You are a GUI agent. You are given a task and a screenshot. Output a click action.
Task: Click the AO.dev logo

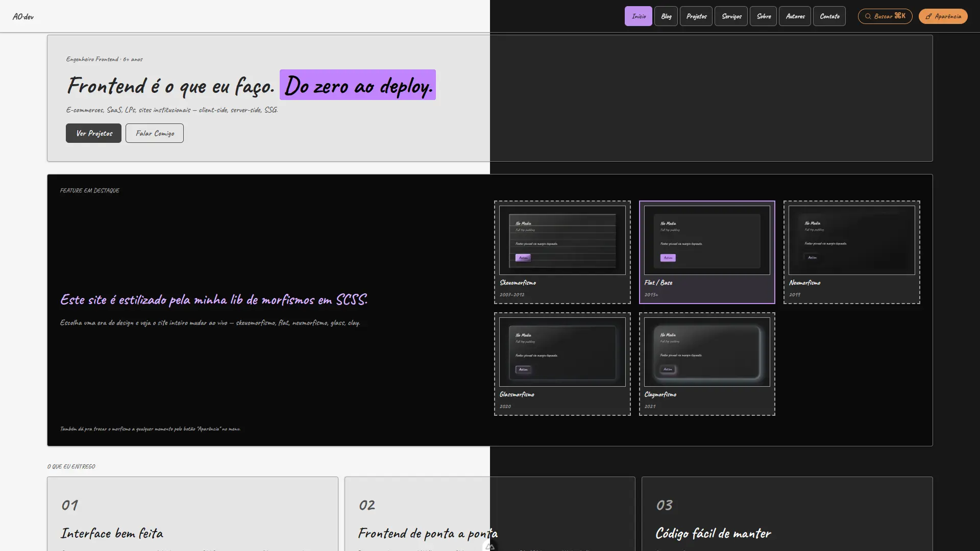(x=23, y=16)
